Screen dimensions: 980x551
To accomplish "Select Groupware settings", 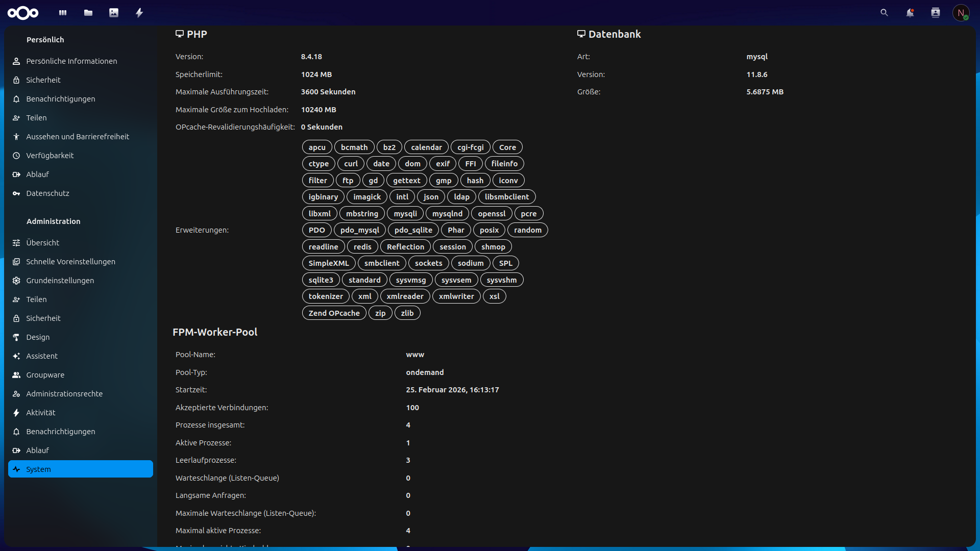I will pos(45,375).
